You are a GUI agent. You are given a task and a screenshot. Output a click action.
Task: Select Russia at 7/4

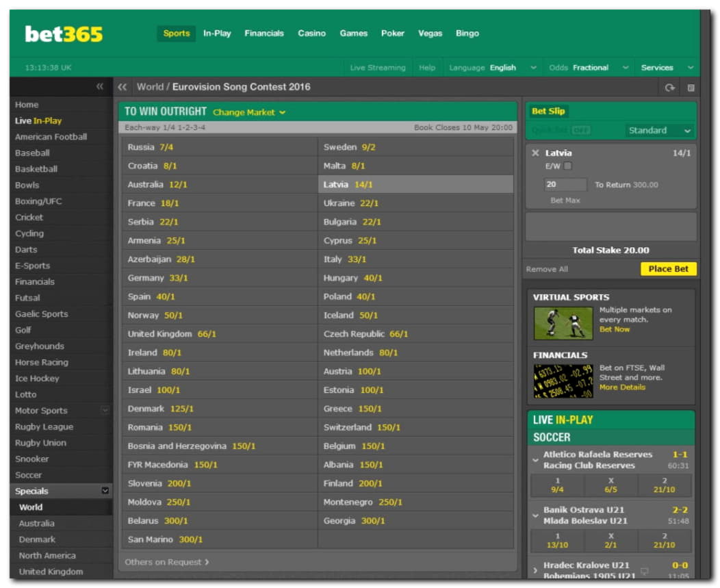[x=220, y=147]
